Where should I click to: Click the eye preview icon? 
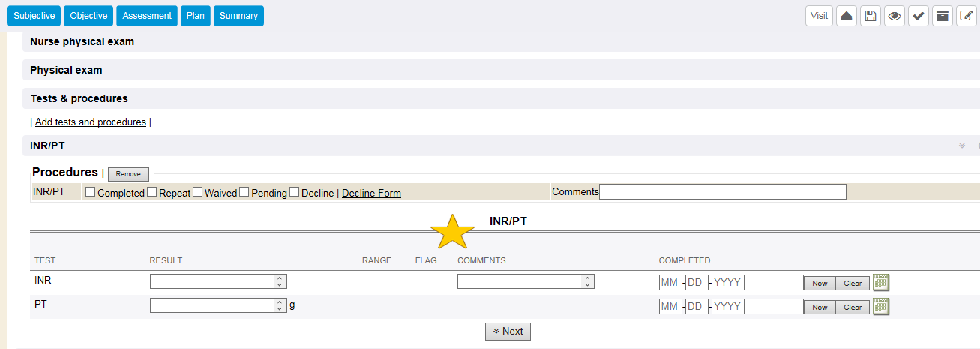point(894,16)
